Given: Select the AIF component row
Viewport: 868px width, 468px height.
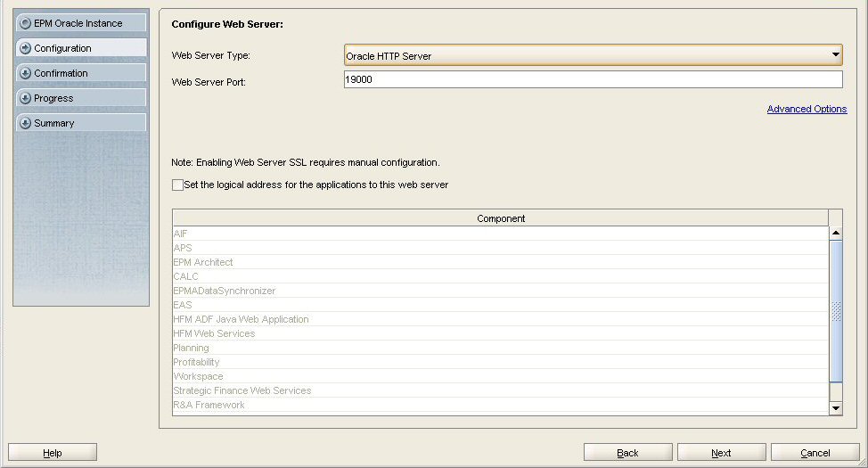Looking at the screenshot, I should tap(501, 234).
